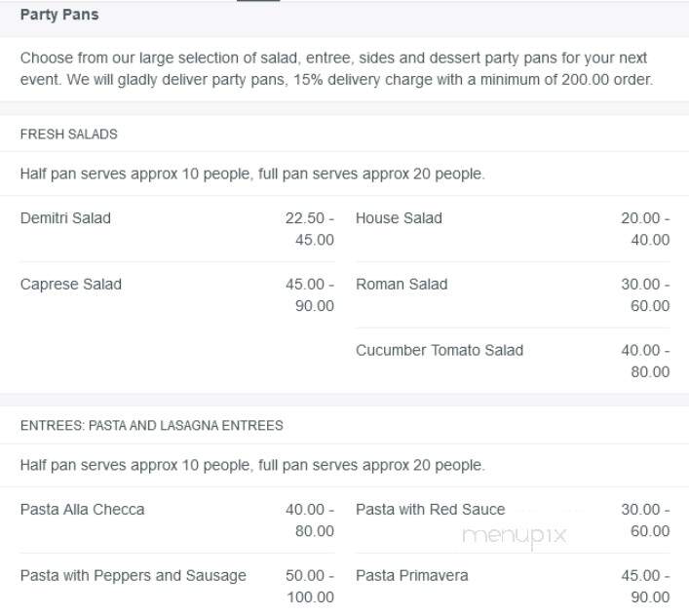Image resolution: width=689 pixels, height=616 pixels.
Task: Select the Cucumber Tomato Salad item
Action: 440,350
